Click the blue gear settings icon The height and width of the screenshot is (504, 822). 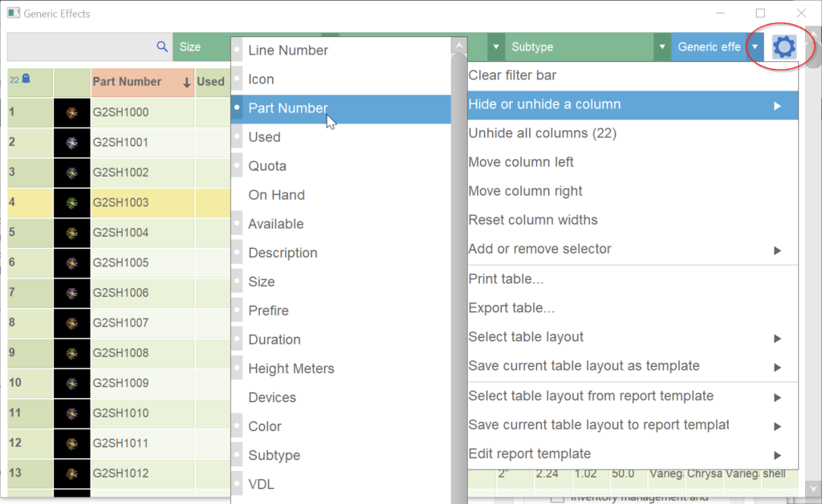(783, 47)
